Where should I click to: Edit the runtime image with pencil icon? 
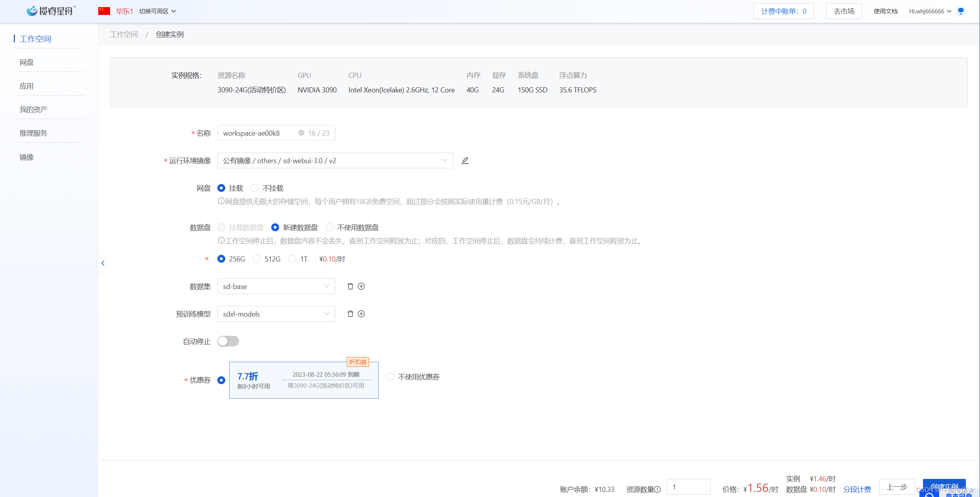click(x=465, y=160)
